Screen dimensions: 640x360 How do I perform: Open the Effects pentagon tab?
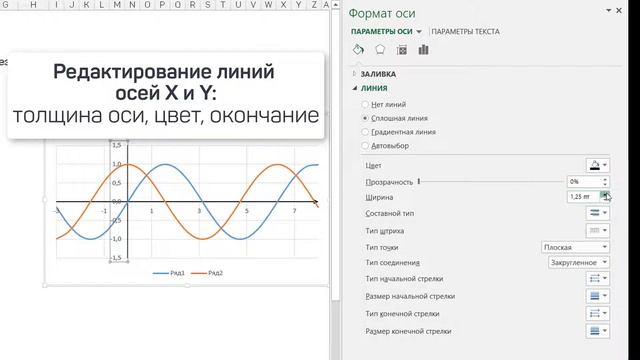pyautogui.click(x=380, y=50)
